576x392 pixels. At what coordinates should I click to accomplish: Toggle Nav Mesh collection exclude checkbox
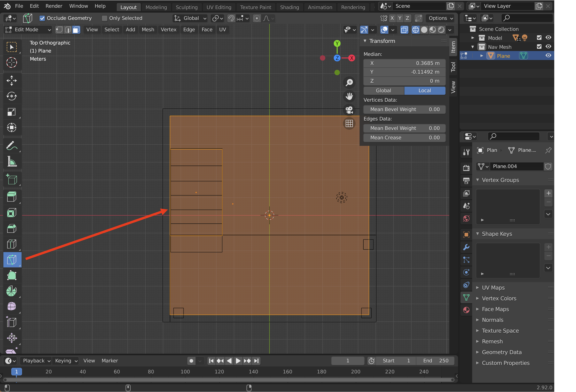pyautogui.click(x=539, y=47)
